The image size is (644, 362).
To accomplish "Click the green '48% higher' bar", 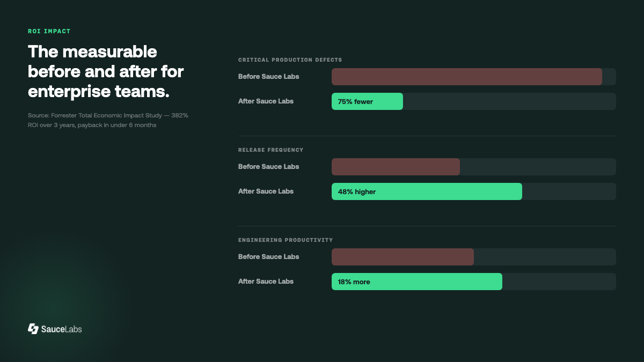I will tap(427, 191).
